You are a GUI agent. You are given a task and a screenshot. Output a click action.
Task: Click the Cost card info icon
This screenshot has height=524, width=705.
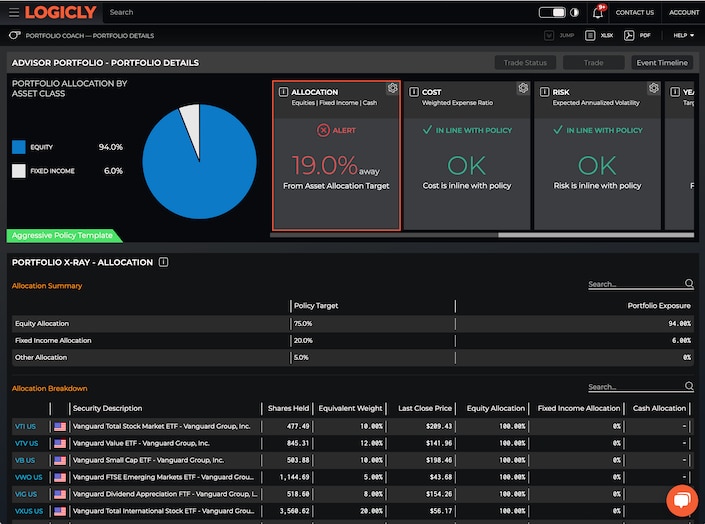click(414, 92)
